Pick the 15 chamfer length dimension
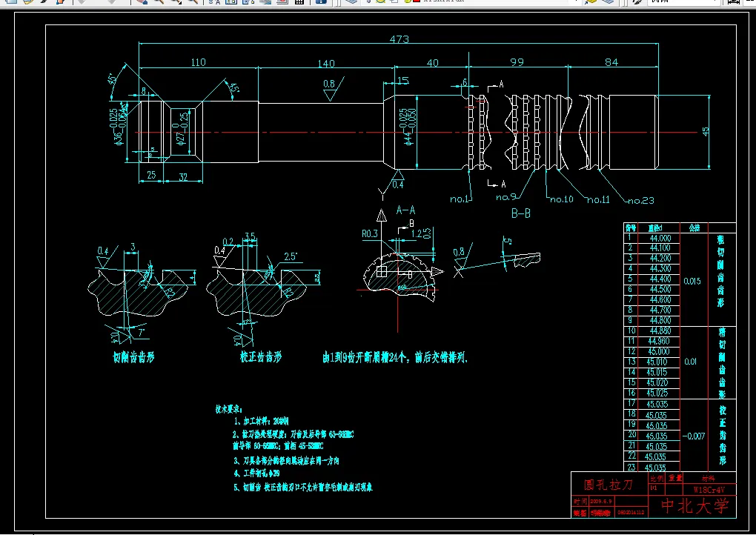756x535 pixels. (x=403, y=81)
